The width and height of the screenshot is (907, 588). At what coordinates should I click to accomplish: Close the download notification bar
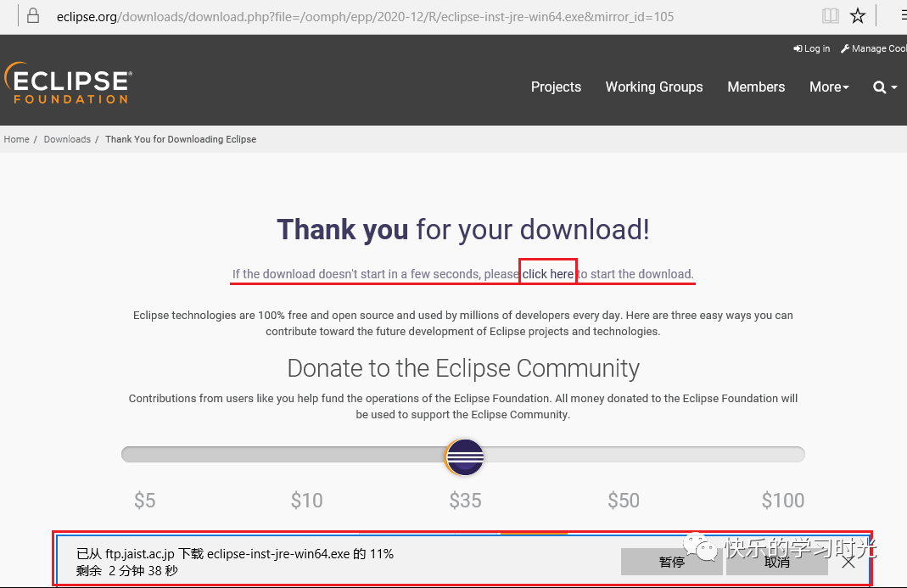[848, 562]
